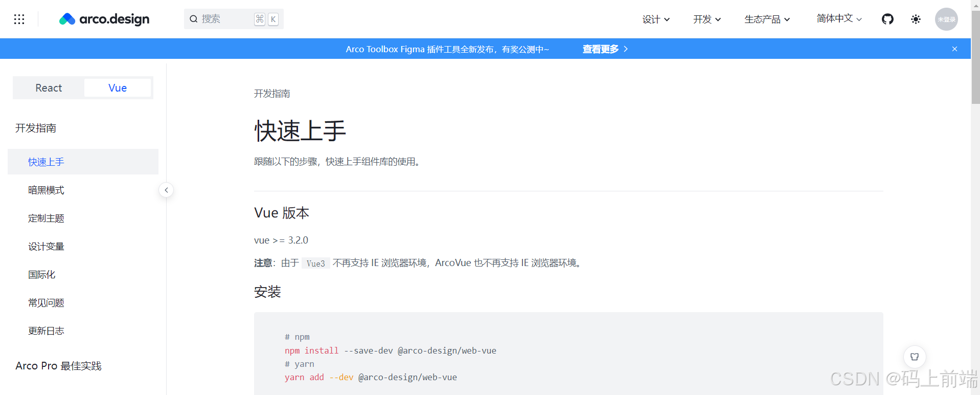Close the blue announcement banner
This screenshot has width=980, height=395.
954,49
